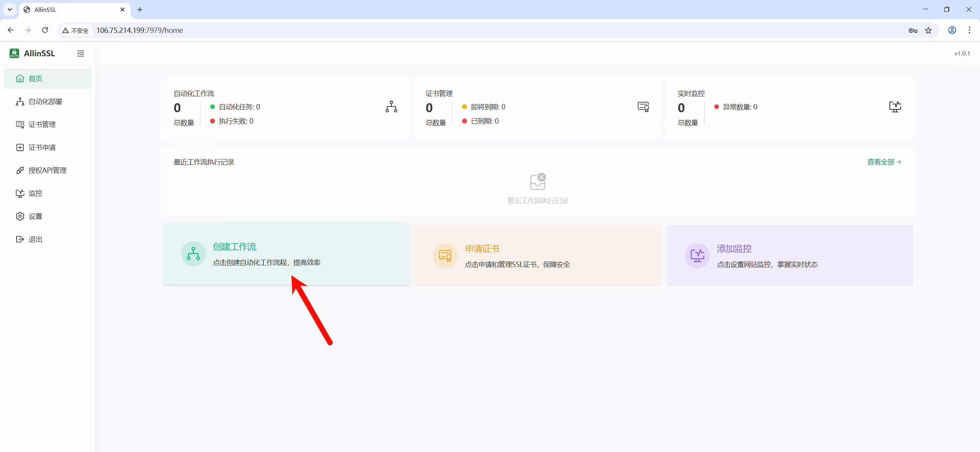The width and height of the screenshot is (980, 452).
Task: Open the 自动化部署 menu item
Action: (x=48, y=101)
